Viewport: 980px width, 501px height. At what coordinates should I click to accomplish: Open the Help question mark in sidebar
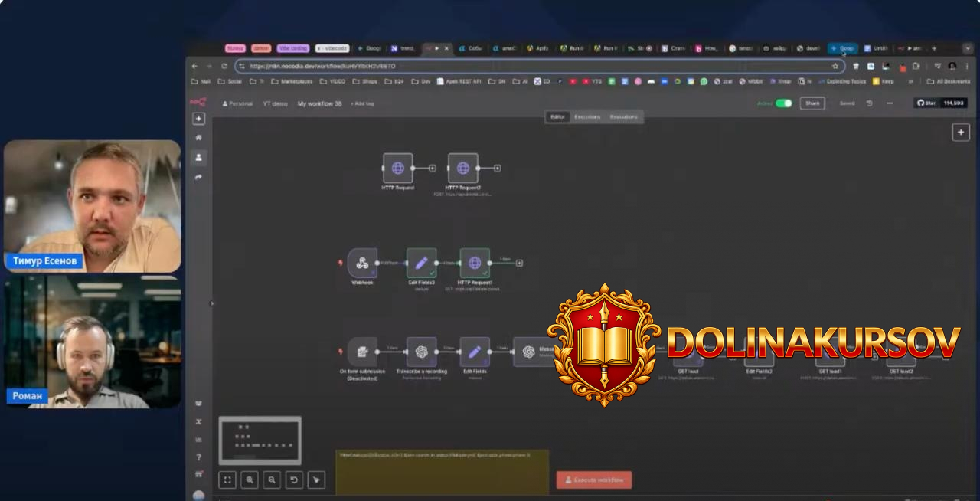click(x=199, y=457)
